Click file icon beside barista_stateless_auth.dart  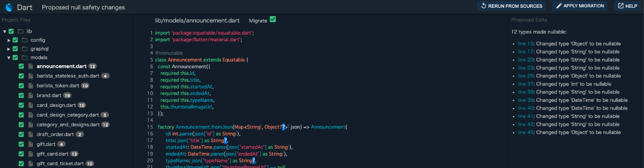point(31,76)
